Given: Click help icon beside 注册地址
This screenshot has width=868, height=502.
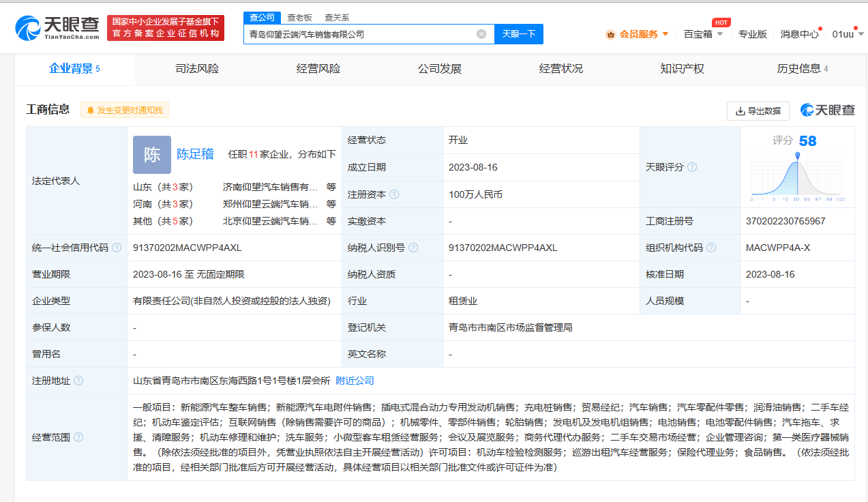Looking at the screenshot, I should [78, 381].
